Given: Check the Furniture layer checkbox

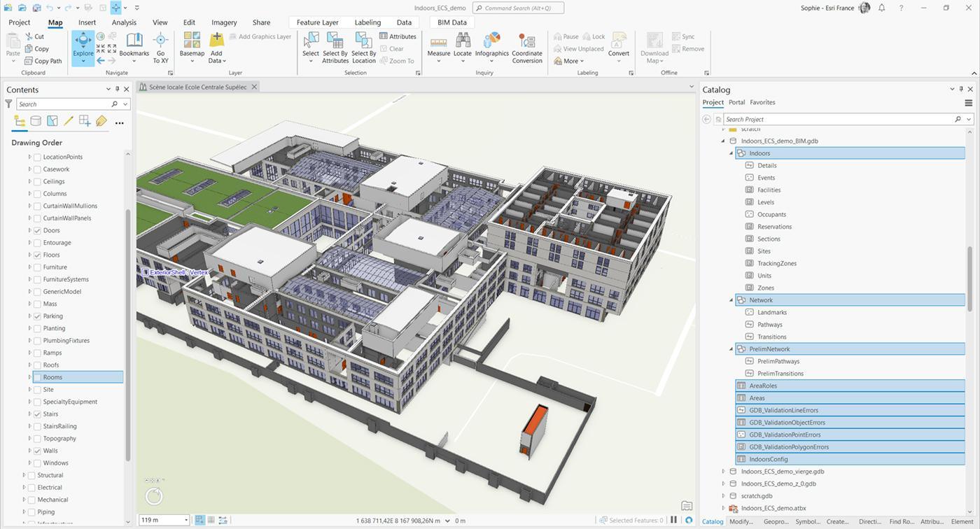Looking at the screenshot, I should pos(37,267).
